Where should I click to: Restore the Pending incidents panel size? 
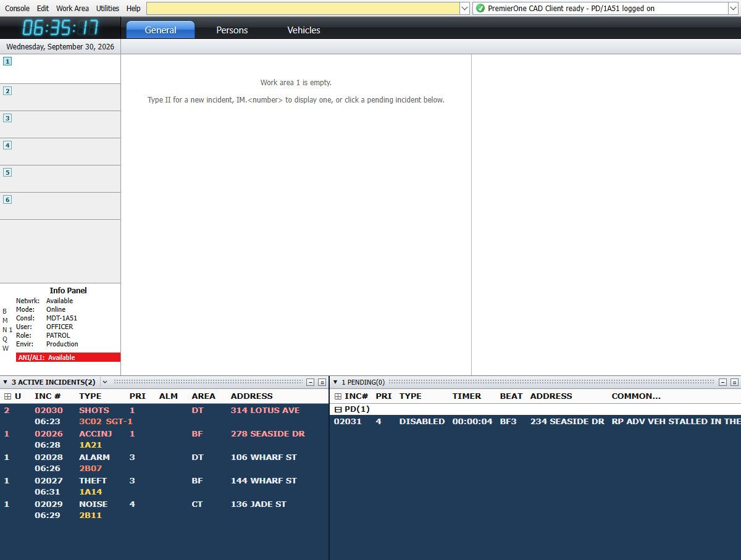(733, 382)
